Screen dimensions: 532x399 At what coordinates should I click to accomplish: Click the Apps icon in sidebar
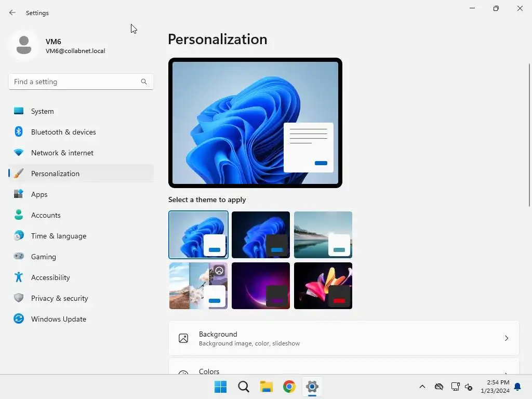pos(19,194)
